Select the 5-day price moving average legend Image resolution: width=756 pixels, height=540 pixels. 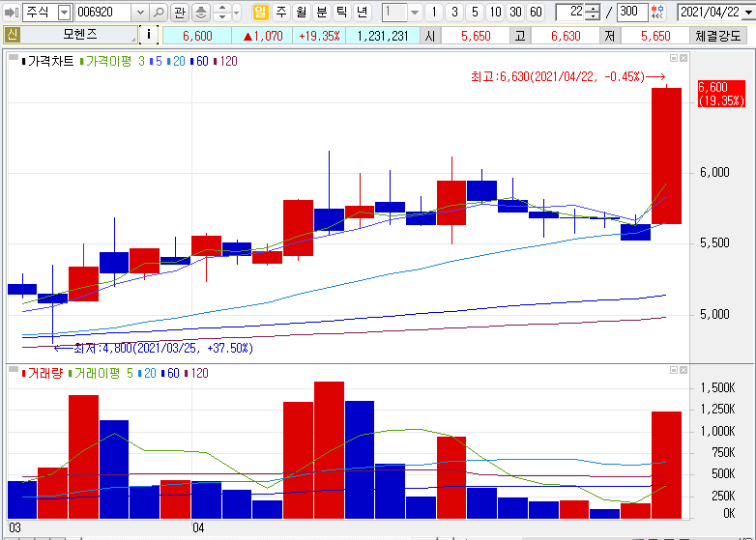(156, 61)
